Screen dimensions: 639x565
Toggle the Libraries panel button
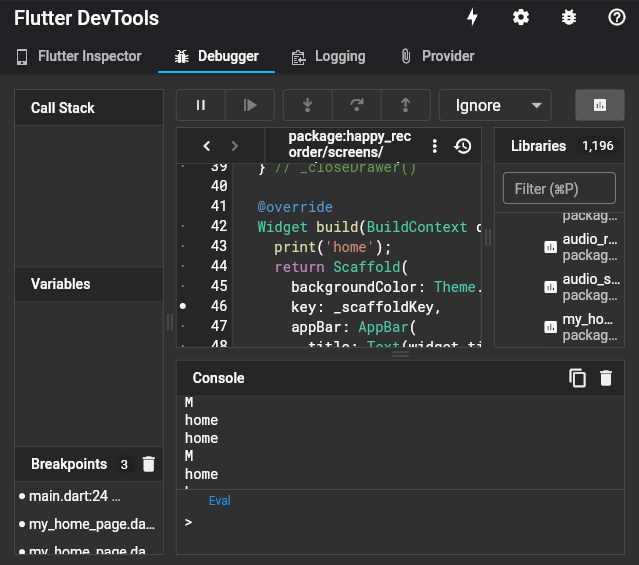(x=599, y=105)
